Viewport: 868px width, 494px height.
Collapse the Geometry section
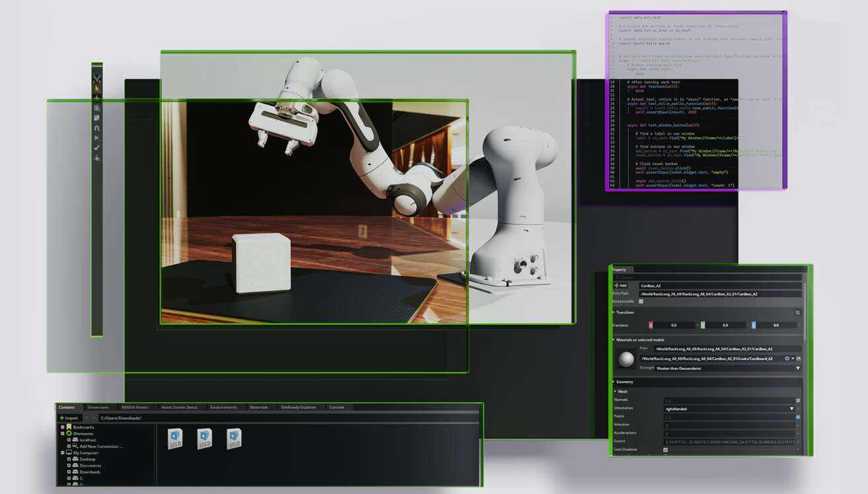(614, 382)
